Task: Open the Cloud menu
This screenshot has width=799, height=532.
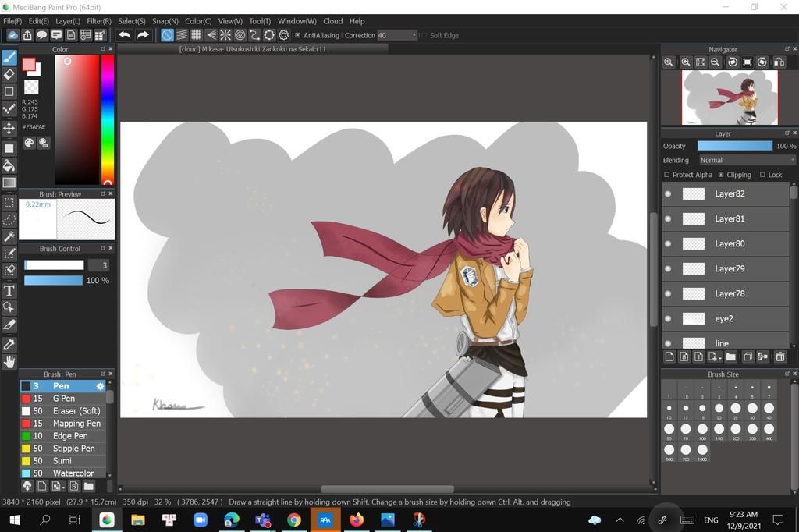Action: pos(332,21)
